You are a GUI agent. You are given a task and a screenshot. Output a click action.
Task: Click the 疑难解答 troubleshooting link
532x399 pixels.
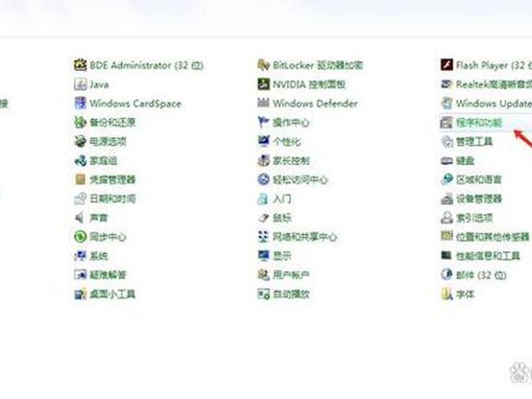coord(108,275)
